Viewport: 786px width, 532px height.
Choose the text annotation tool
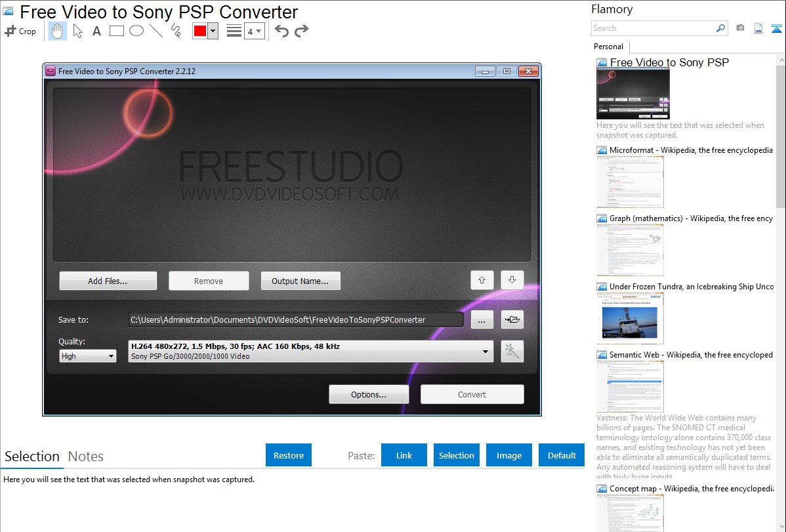(x=96, y=31)
